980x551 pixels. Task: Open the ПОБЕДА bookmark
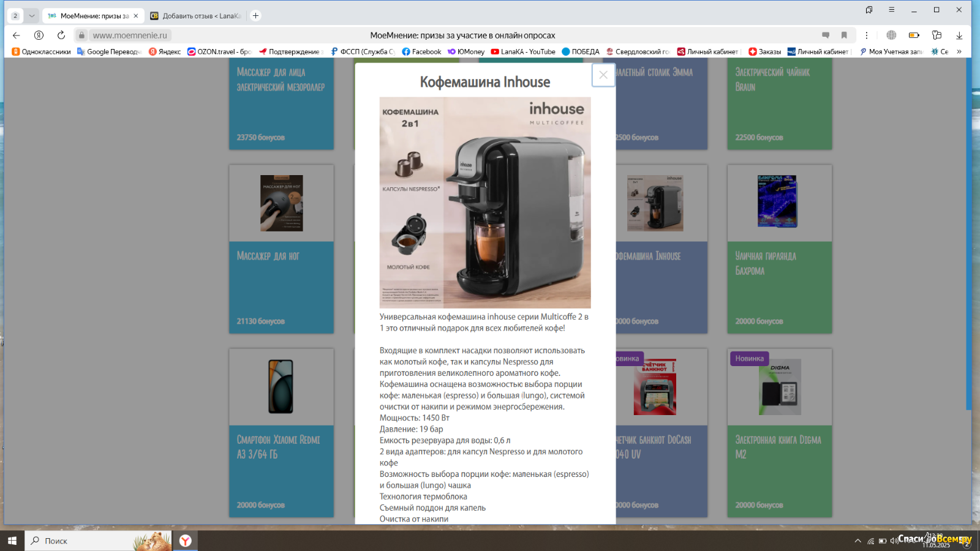click(x=580, y=51)
